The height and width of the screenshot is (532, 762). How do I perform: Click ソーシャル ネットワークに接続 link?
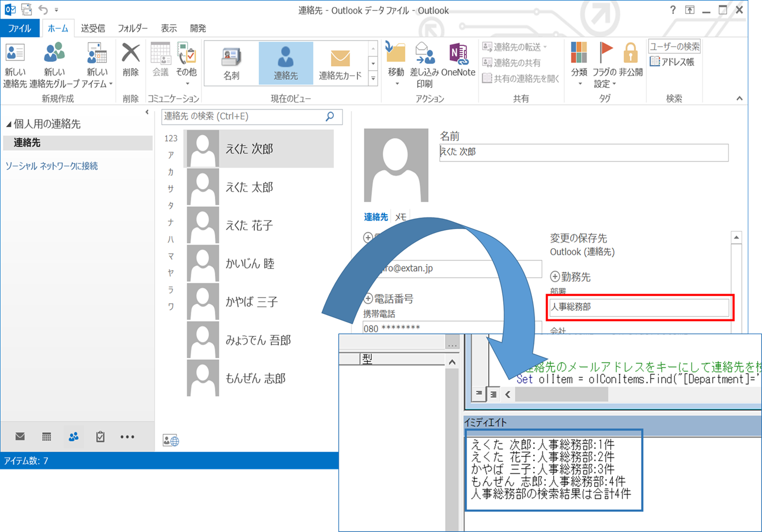click(52, 166)
